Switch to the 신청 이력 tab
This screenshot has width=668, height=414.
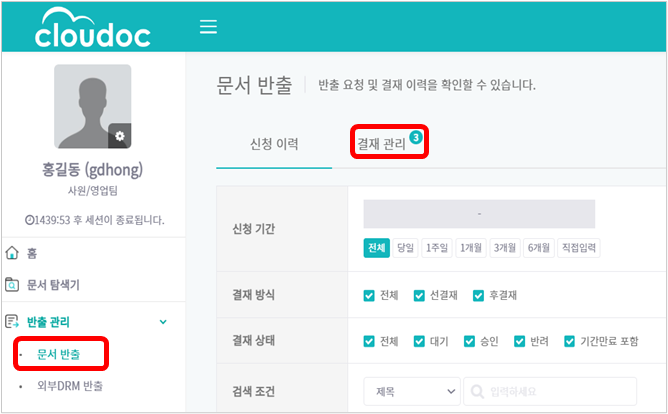(273, 144)
